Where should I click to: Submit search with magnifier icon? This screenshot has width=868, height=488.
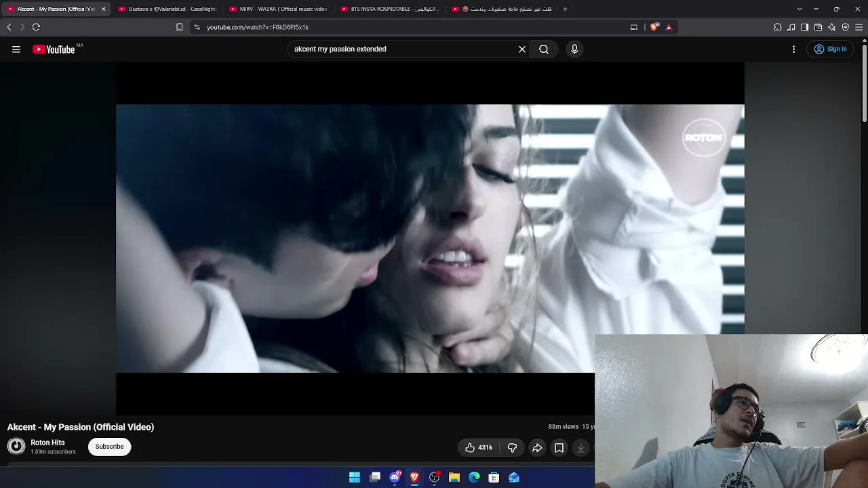[x=544, y=49]
